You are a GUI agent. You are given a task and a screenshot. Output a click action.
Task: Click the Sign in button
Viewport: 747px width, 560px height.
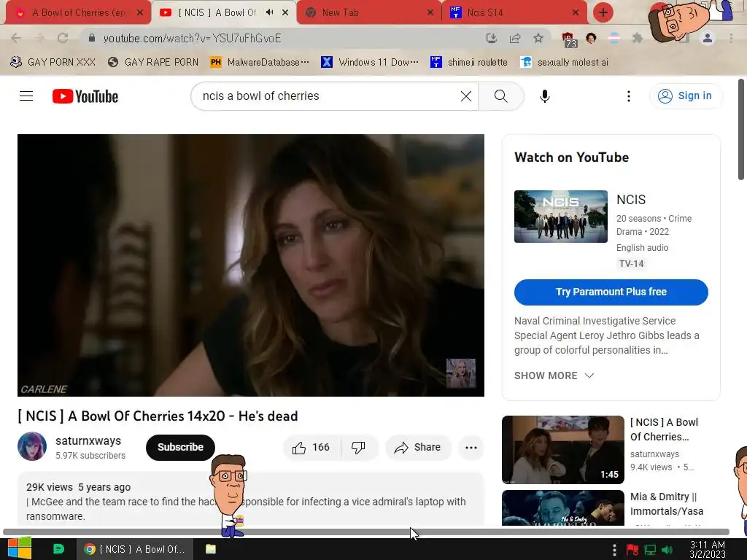[686, 96]
